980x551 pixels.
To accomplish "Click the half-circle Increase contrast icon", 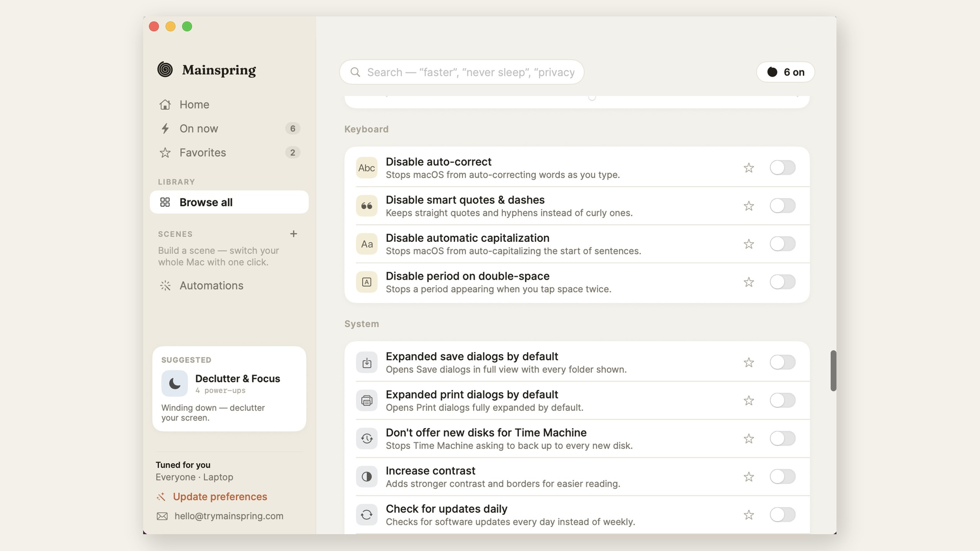I will [366, 477].
